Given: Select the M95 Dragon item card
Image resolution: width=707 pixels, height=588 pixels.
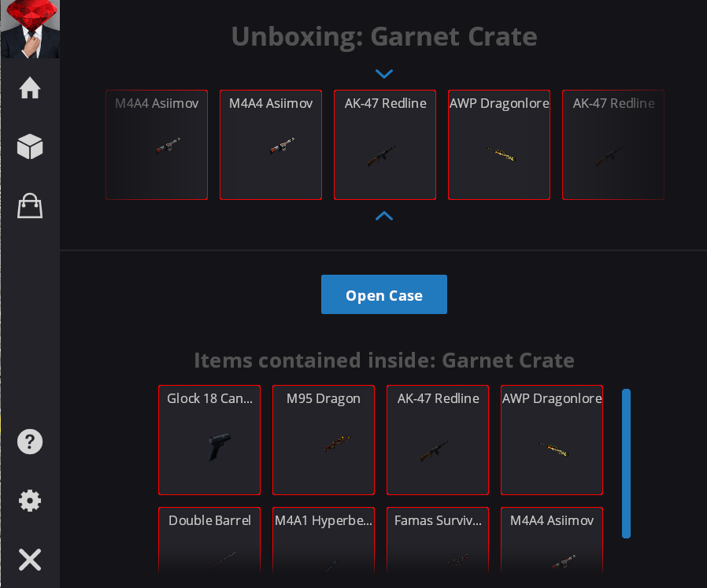Looking at the screenshot, I should tap(324, 440).
